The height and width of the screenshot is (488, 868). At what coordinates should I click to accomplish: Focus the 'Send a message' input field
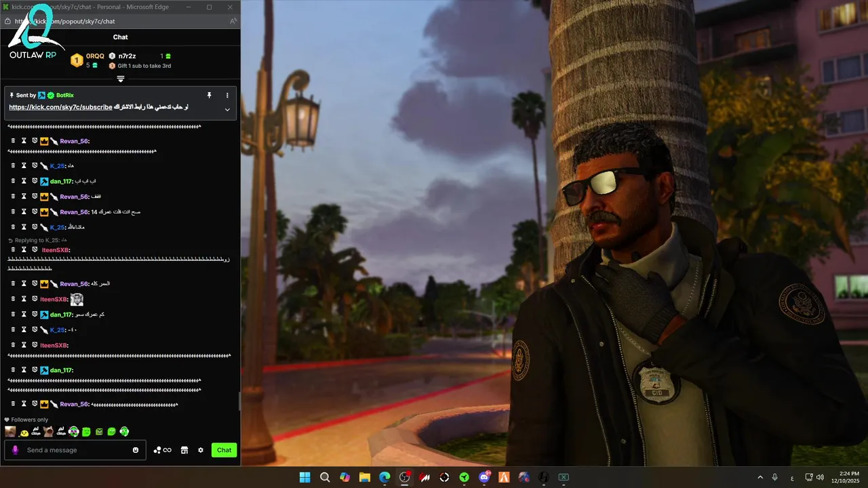[75, 450]
